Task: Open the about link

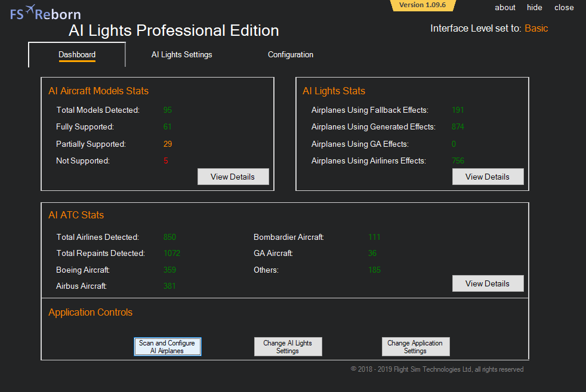Action: tap(505, 8)
